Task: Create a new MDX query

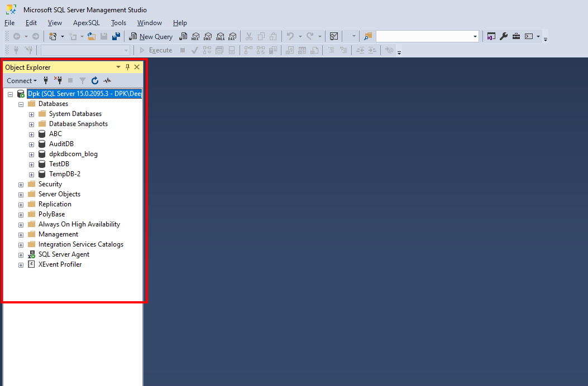Action: [x=195, y=36]
